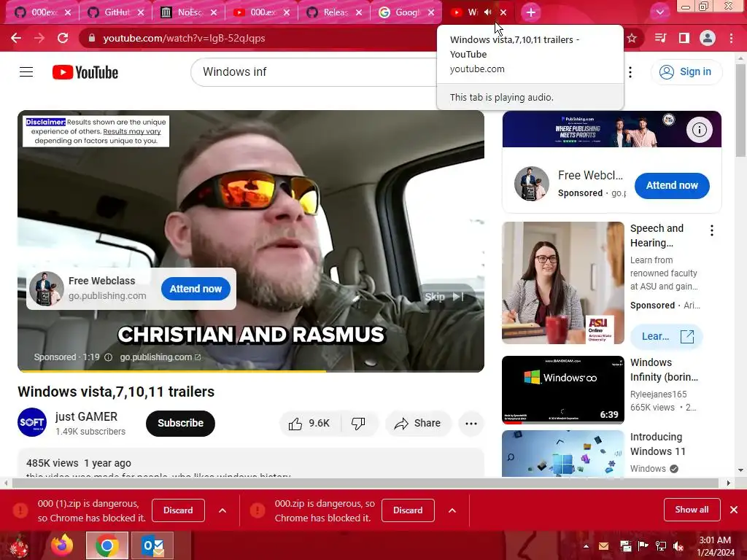Share this video
Screen dimensions: 747x560
418,424
